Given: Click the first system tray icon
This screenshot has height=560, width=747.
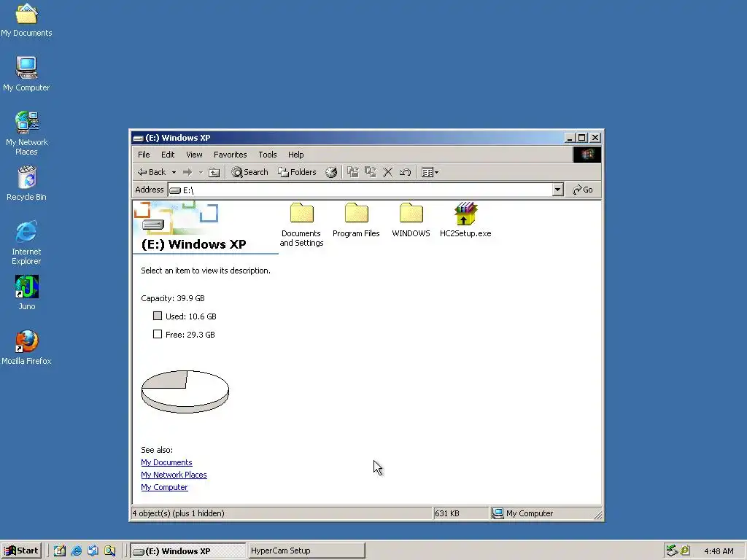Looking at the screenshot, I should 672,551.
